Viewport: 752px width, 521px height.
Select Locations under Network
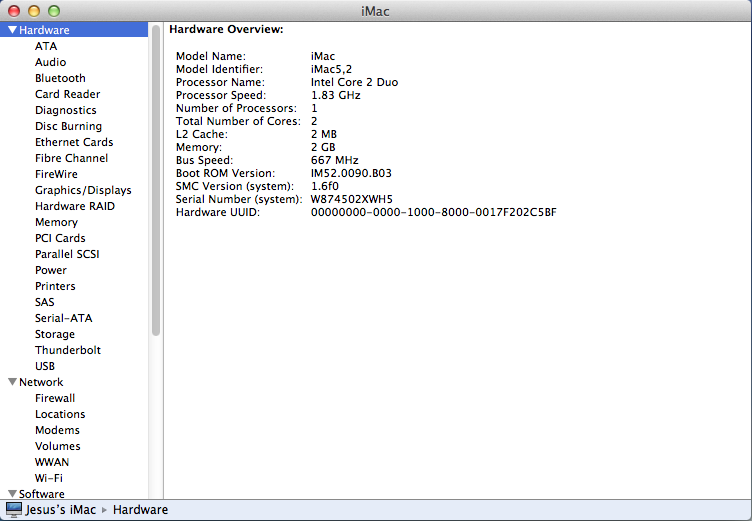60,414
